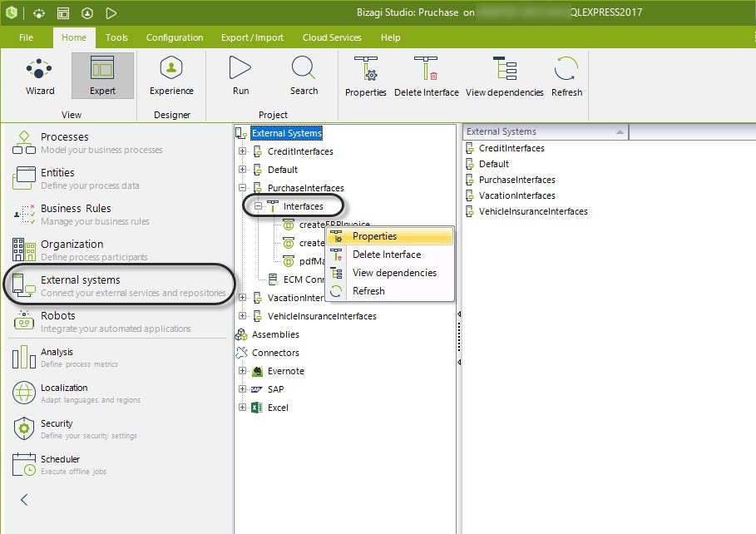Click the Run quick-access play icon in title bar
Screen dimensions: 756x534
tap(111, 13)
